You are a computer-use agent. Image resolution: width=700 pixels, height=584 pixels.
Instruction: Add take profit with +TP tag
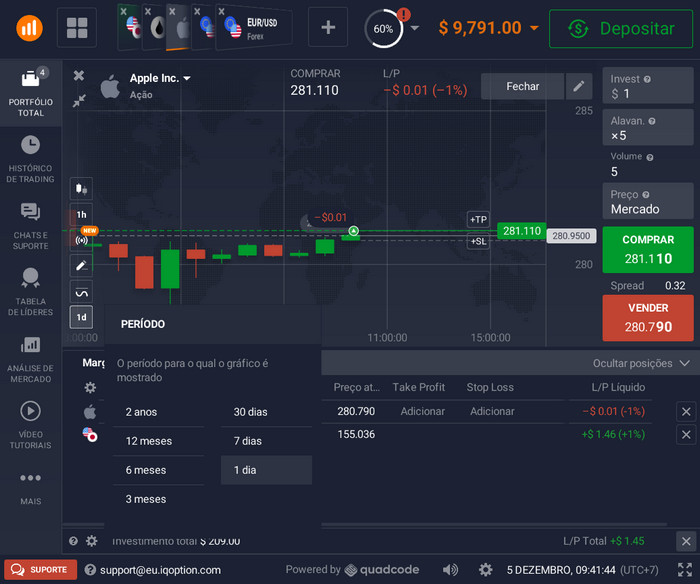click(x=478, y=220)
